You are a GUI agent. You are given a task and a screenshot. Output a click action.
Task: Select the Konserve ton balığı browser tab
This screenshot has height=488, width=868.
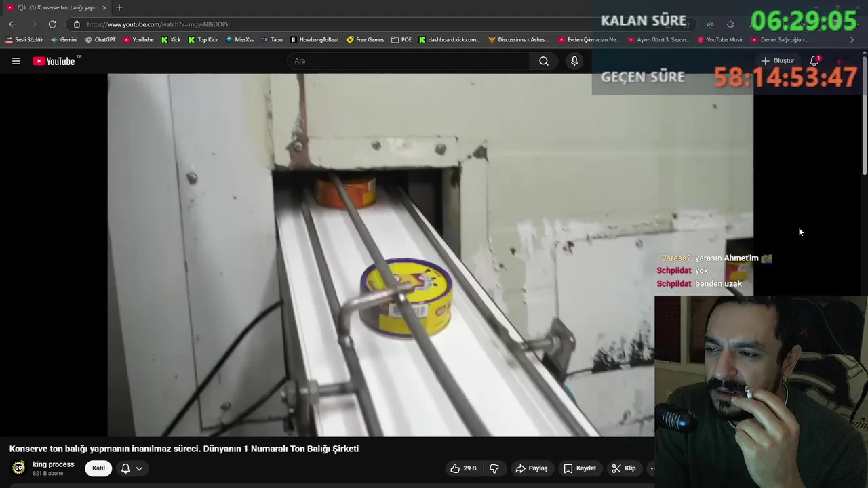tap(57, 7)
